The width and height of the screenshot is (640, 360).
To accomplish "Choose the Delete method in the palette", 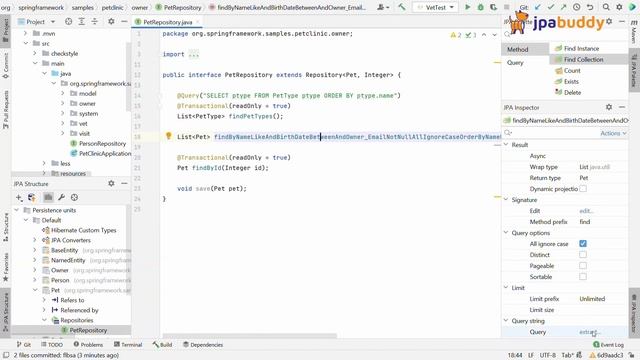I will (568, 93).
